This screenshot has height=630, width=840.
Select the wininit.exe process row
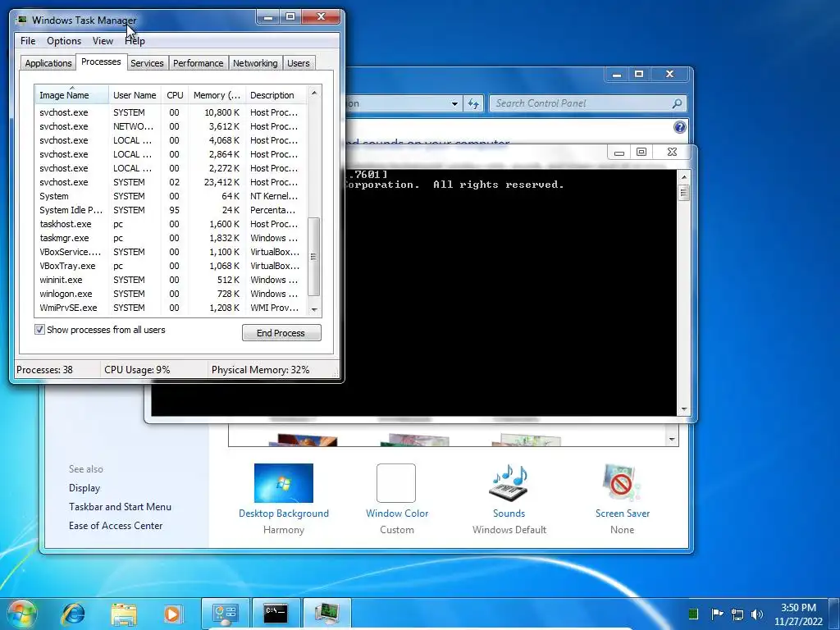[171, 280]
